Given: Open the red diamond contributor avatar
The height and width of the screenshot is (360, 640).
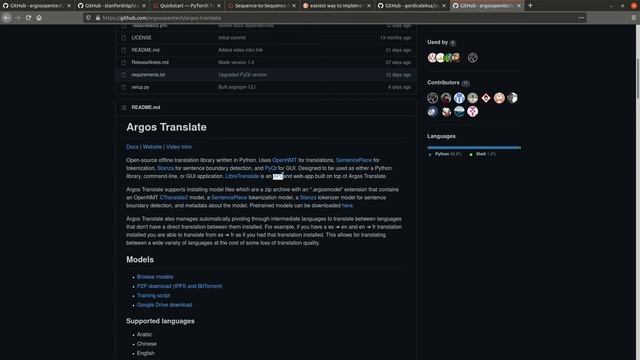Looking at the screenshot, I should [486, 98].
